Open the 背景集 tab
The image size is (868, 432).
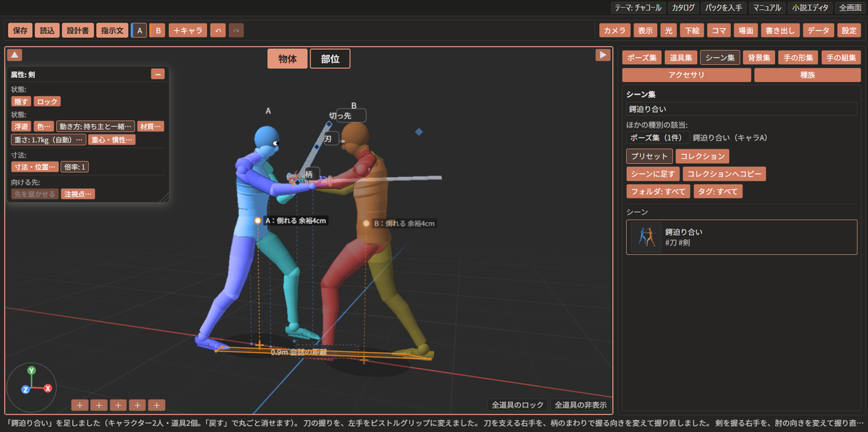coord(759,58)
